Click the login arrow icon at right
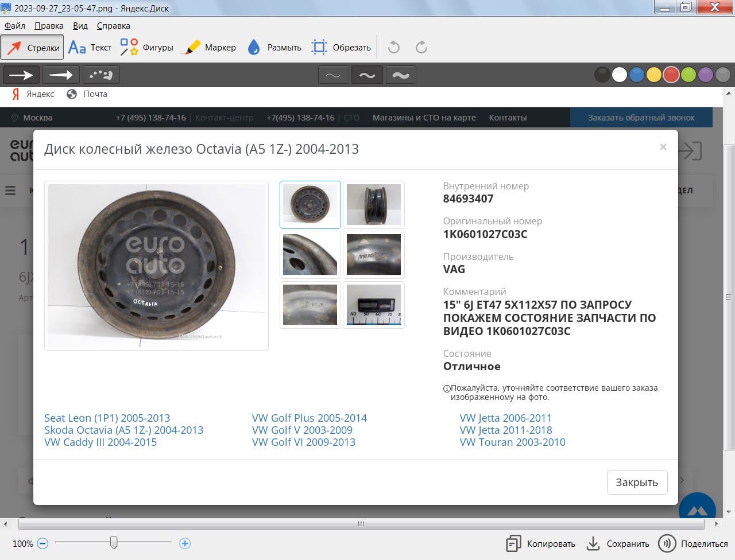The width and height of the screenshot is (735, 560). click(x=690, y=151)
